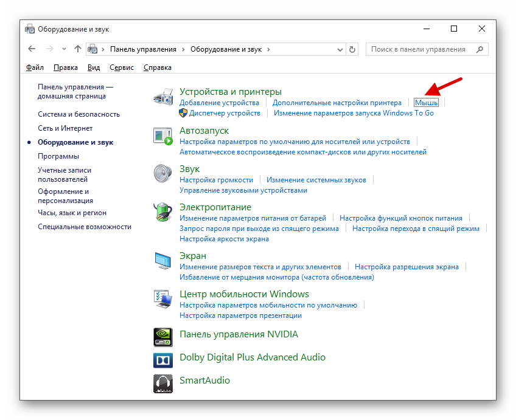The image size is (516, 420).
Task: Click the Windows Mobility Center icon
Action: [x=163, y=299]
